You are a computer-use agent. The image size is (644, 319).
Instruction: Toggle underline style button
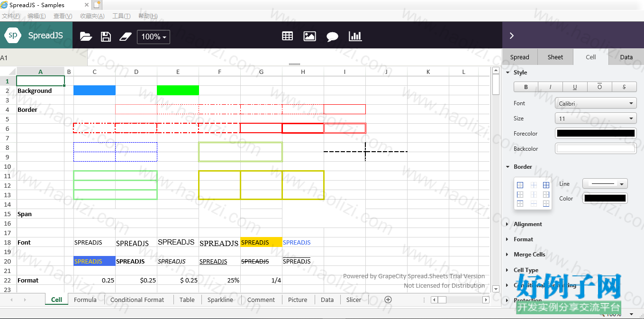pyautogui.click(x=575, y=87)
